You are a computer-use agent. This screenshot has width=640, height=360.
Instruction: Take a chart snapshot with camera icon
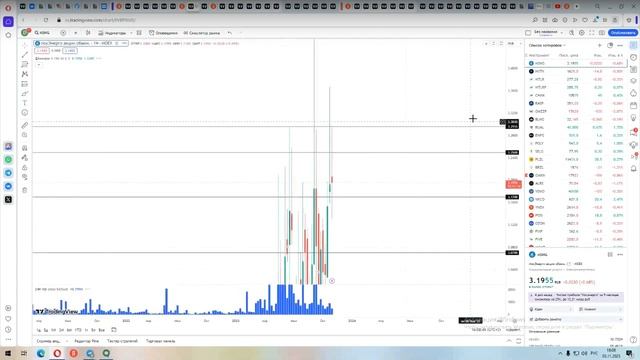(x=602, y=33)
